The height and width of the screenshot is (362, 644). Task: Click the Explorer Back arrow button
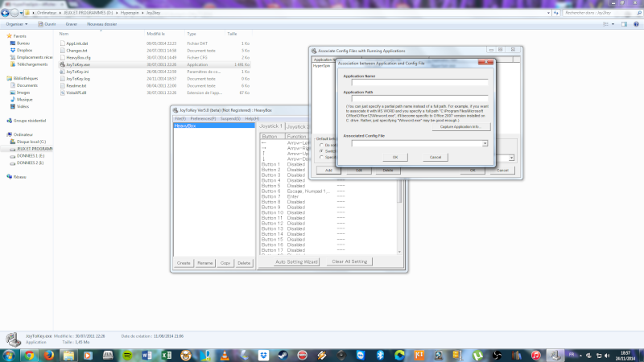pyautogui.click(x=5, y=13)
